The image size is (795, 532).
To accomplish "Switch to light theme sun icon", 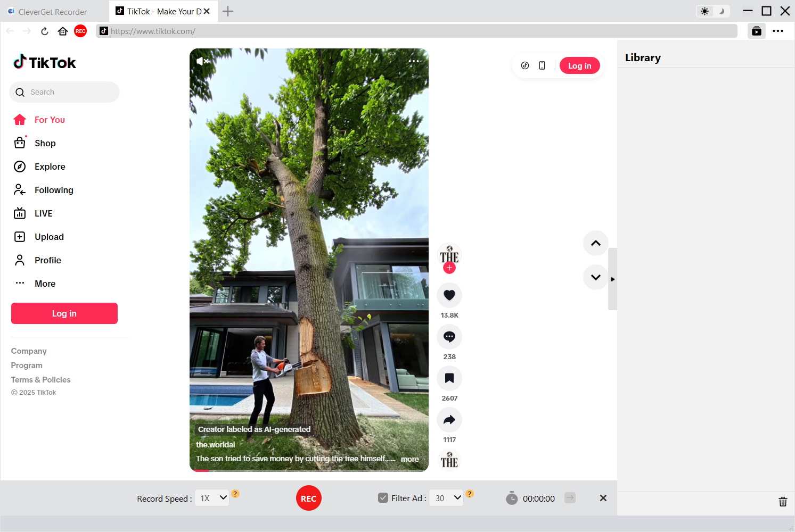I will tap(705, 11).
